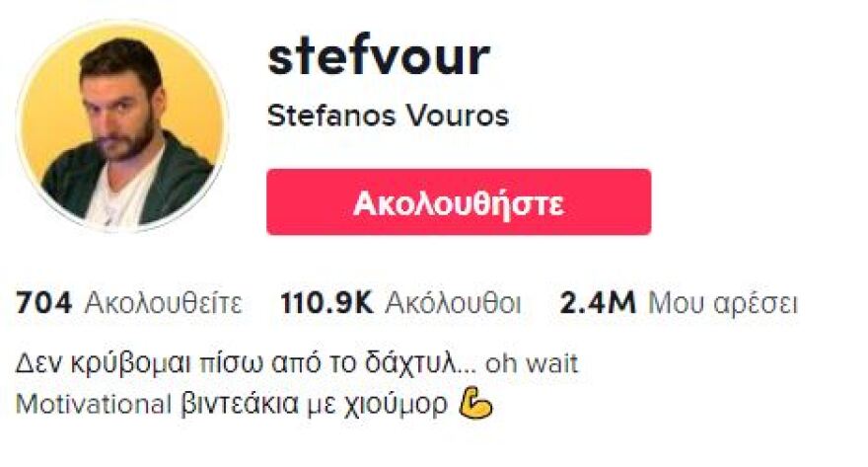Click the Ακόλουθοι followers label
The width and height of the screenshot is (868, 467).
[454, 303]
